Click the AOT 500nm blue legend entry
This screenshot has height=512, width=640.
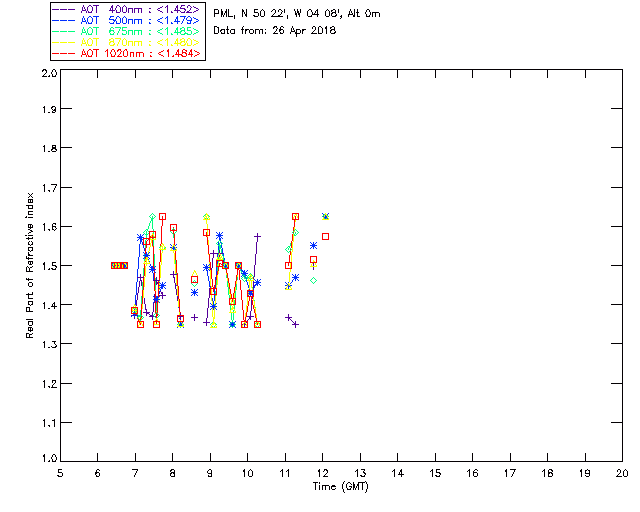click(x=126, y=20)
